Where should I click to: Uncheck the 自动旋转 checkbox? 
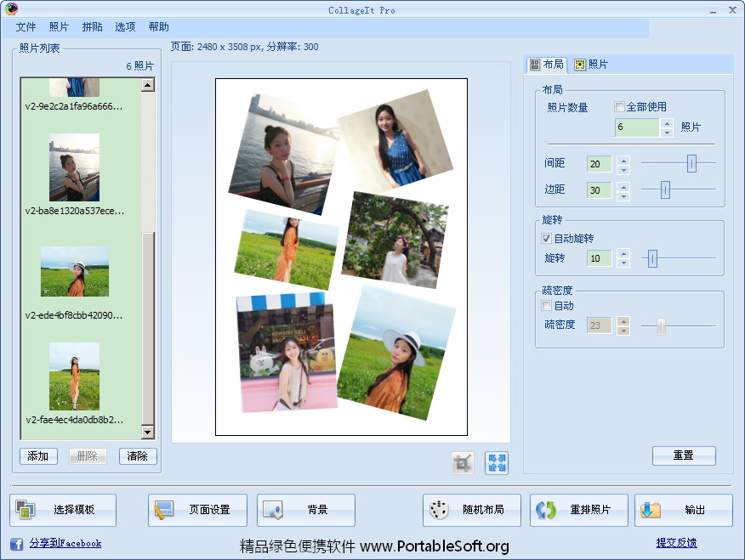[546, 238]
